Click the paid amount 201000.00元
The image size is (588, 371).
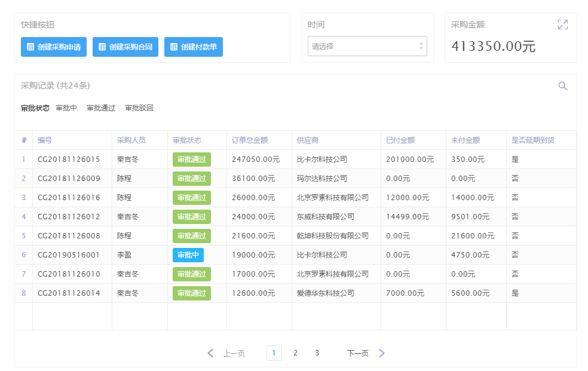click(410, 160)
